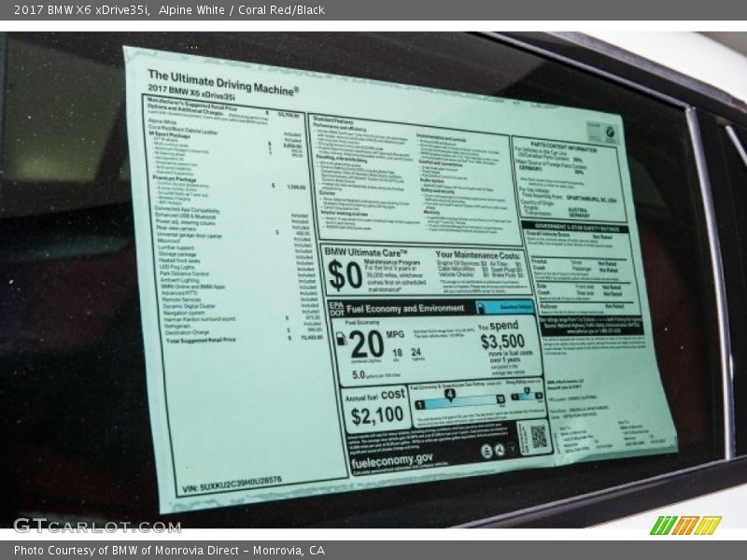Click the '24' highway MPG value
The height and width of the screenshot is (560, 747).
416,353
